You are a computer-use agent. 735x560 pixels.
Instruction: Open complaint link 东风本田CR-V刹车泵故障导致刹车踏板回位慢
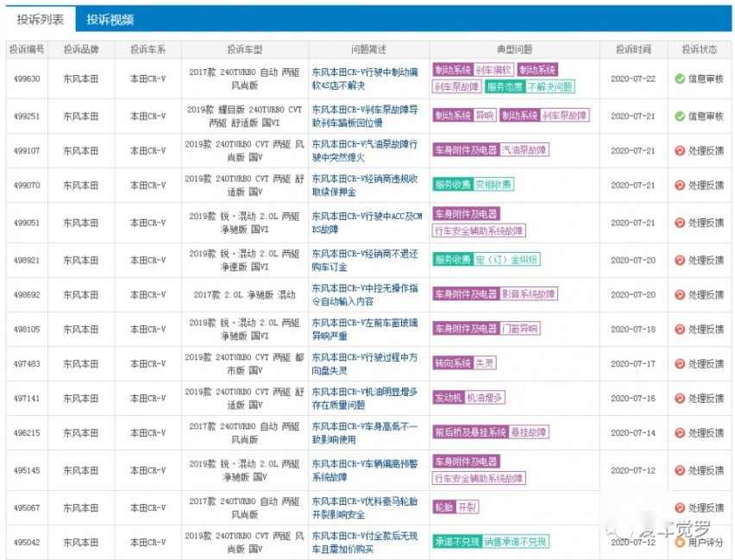[365, 116]
